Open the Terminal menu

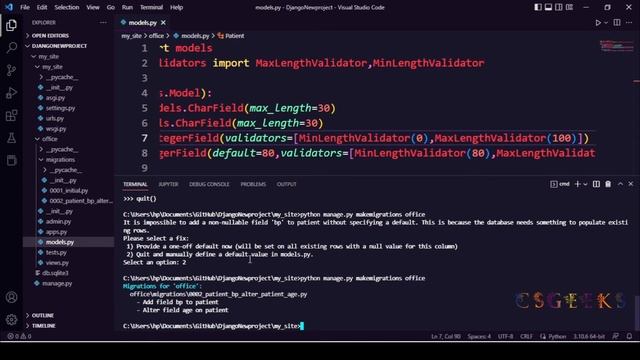pos(151,7)
